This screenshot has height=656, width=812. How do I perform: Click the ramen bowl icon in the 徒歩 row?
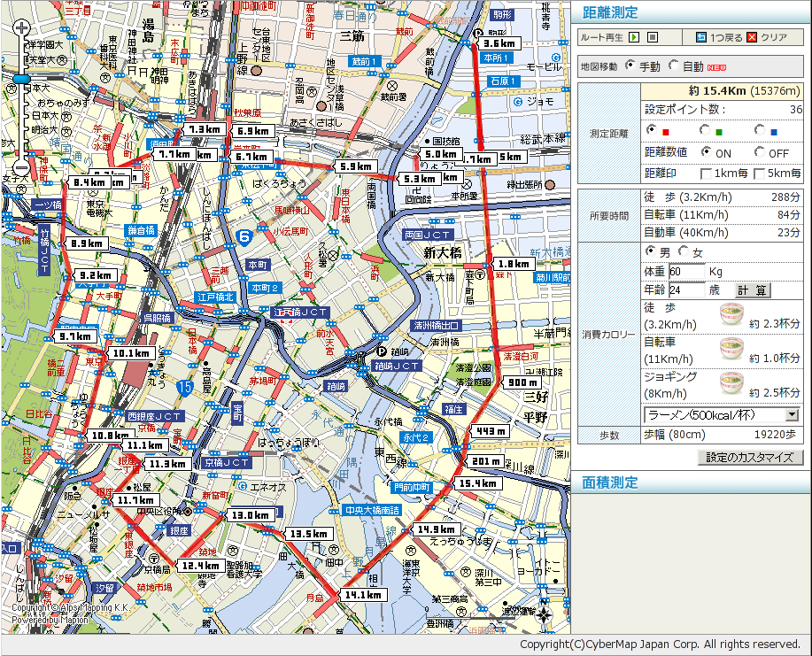click(x=731, y=314)
